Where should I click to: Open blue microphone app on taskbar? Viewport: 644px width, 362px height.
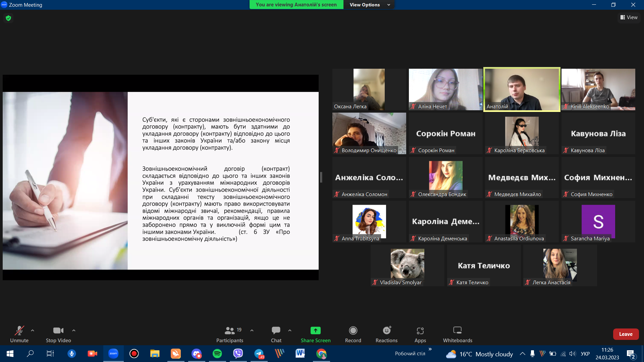click(71, 354)
